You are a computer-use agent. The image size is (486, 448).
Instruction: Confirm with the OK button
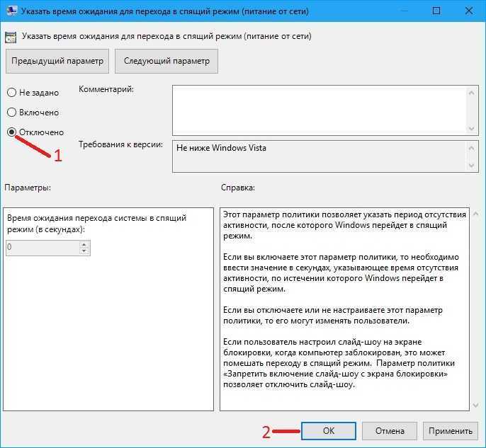tap(329, 431)
